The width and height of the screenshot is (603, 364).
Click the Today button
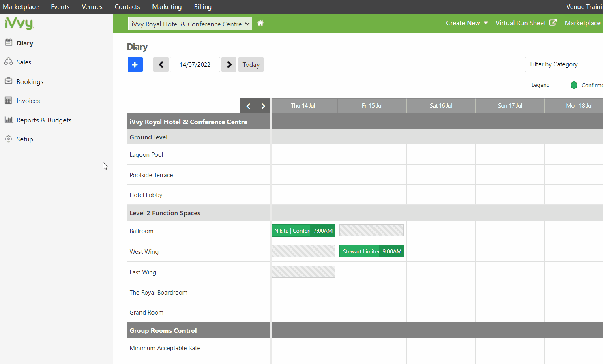tap(251, 64)
